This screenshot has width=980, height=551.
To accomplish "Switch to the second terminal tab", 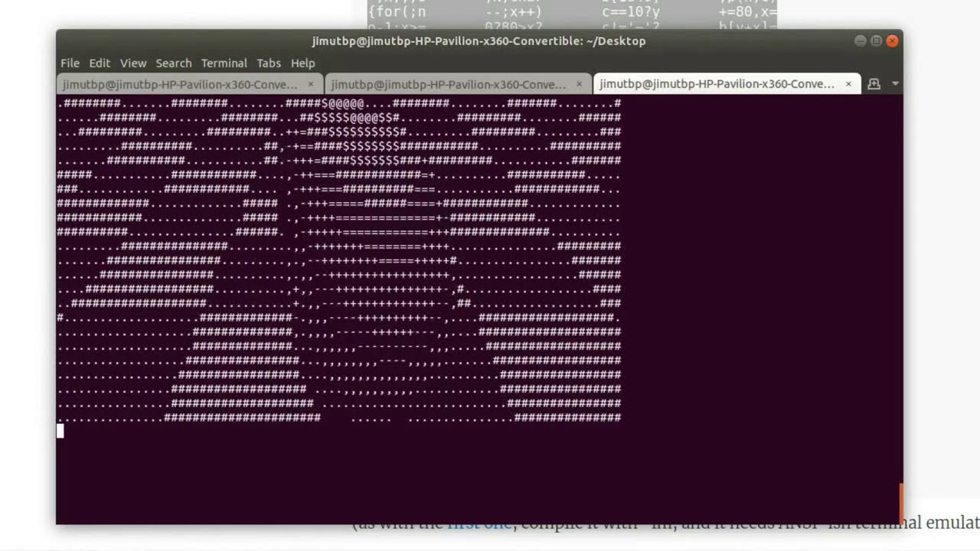I will (x=458, y=83).
